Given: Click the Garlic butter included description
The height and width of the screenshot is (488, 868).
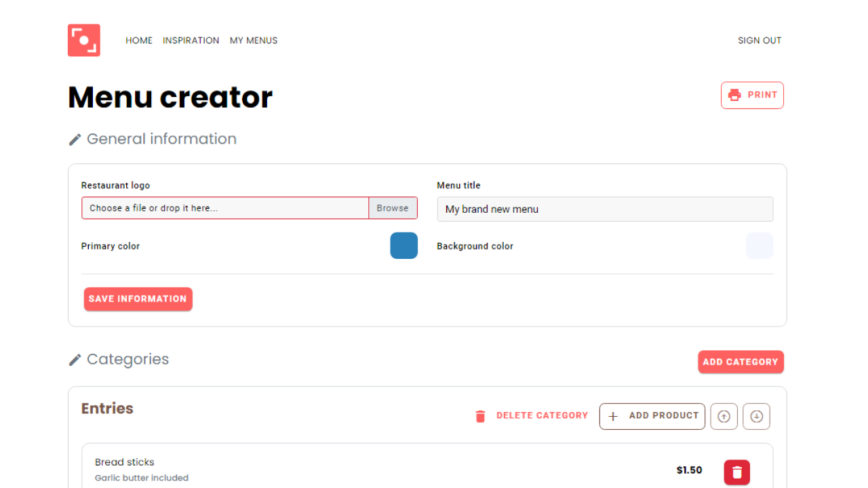Looking at the screenshot, I should (142, 478).
